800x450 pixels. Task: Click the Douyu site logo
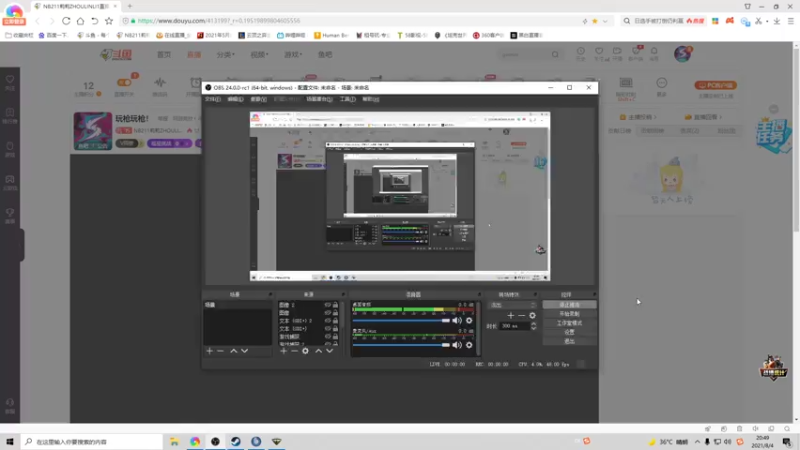coord(116,55)
